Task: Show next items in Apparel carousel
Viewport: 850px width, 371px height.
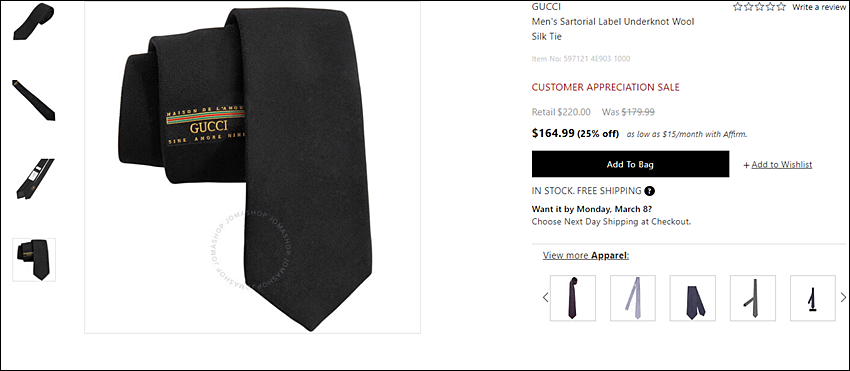Action: click(x=843, y=297)
